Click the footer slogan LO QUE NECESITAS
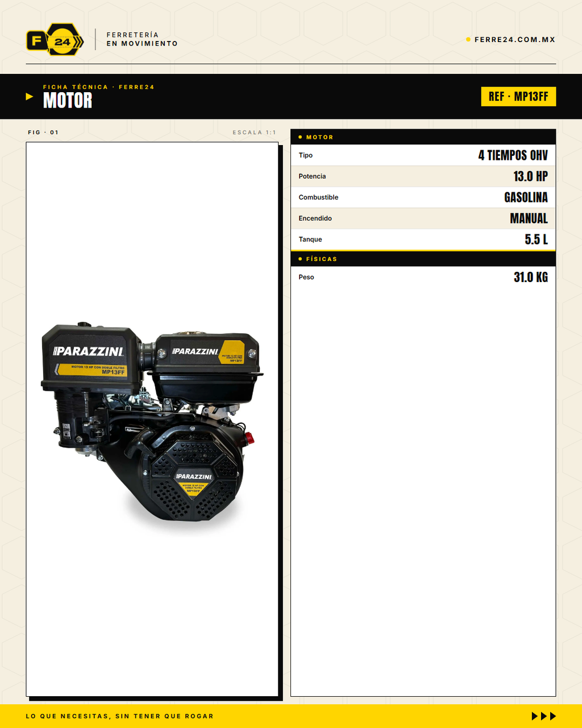 point(120,716)
